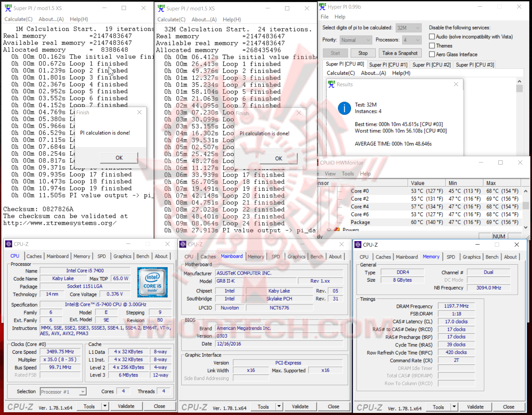
Task: Click the Max column header in HWMonitor
Action: click(502, 183)
